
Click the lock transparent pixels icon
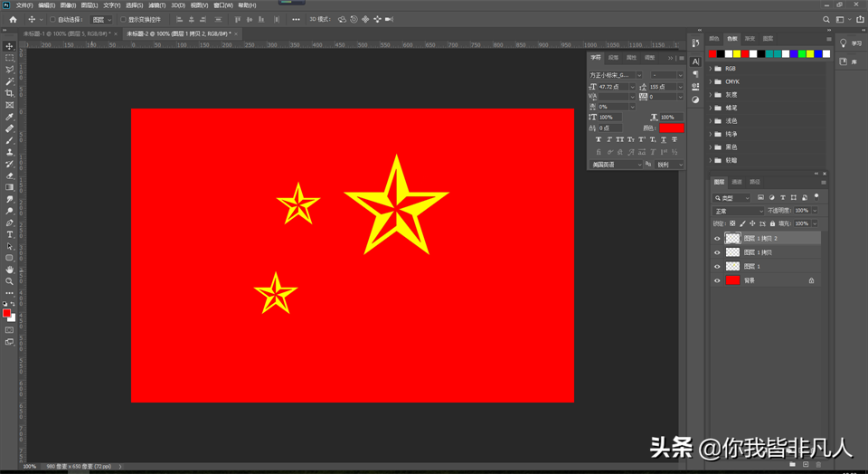click(x=732, y=223)
